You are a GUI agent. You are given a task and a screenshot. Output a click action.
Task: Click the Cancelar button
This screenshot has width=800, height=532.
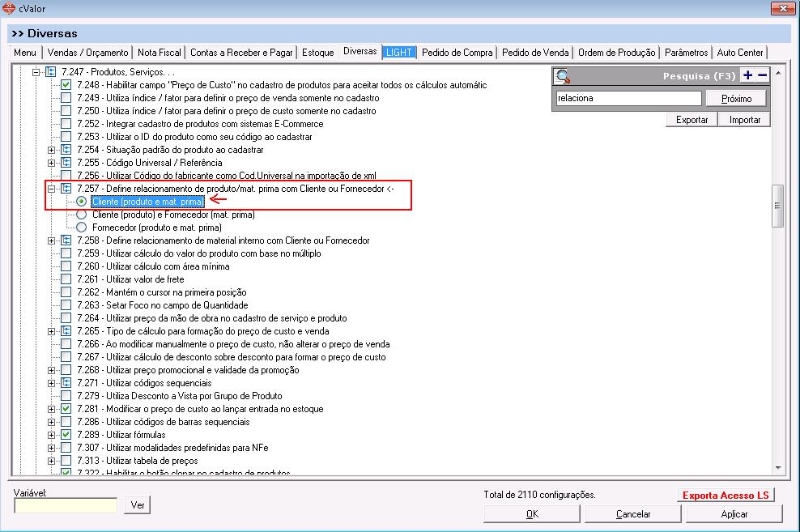point(633,513)
